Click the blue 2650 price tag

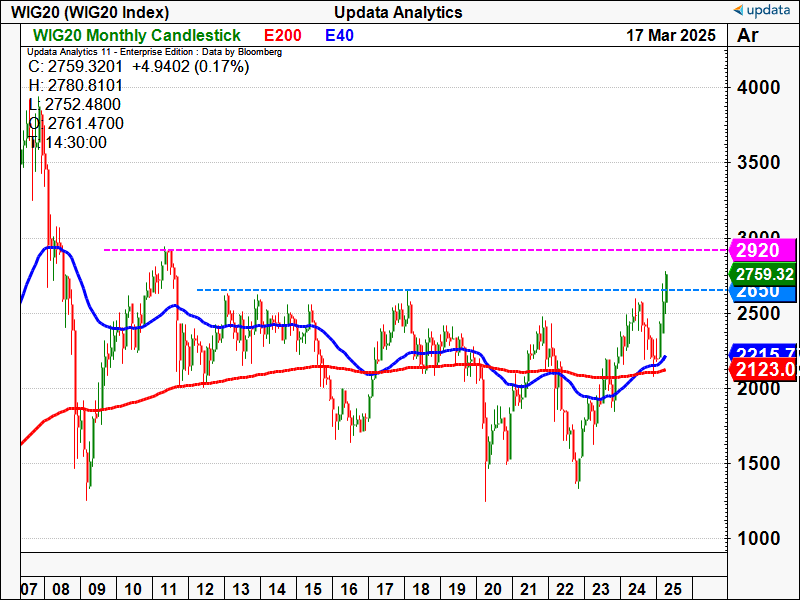pos(763,292)
